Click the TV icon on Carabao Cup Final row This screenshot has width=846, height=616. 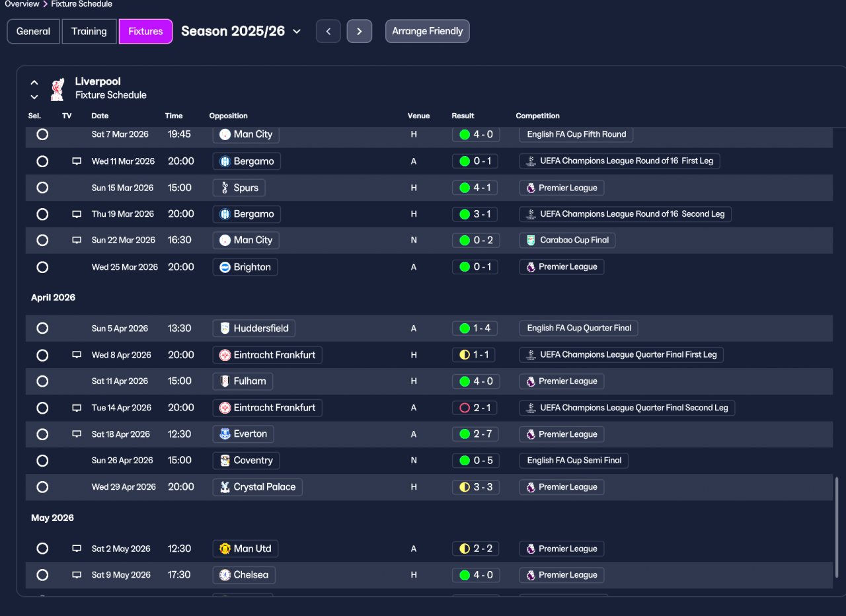click(x=77, y=241)
